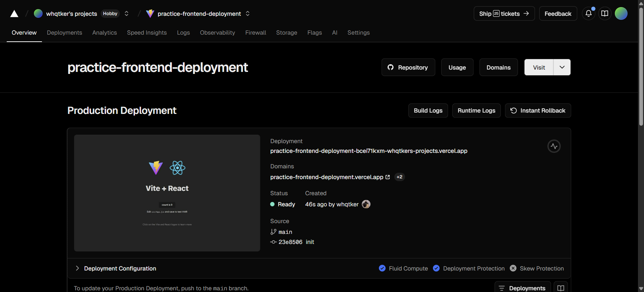Open the Storage tab
644x292 pixels.
[x=287, y=33]
